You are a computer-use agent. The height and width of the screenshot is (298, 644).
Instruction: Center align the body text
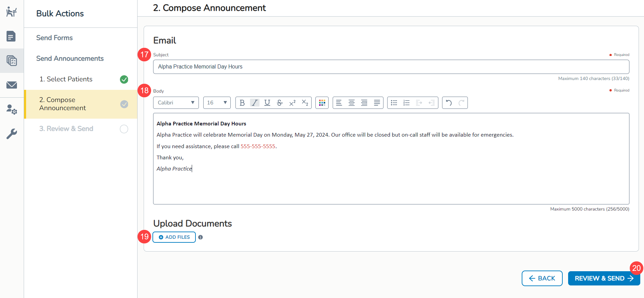[352, 103]
